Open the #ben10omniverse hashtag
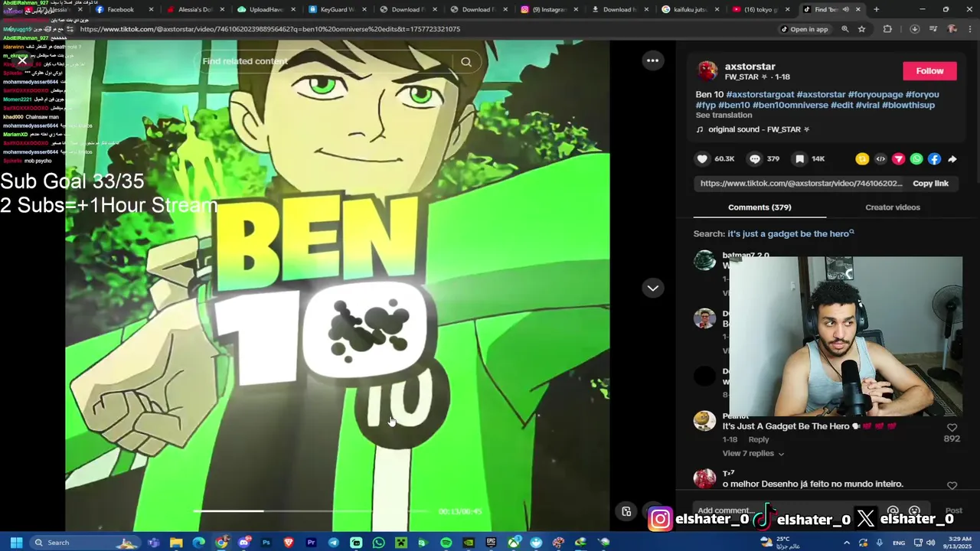 790,106
